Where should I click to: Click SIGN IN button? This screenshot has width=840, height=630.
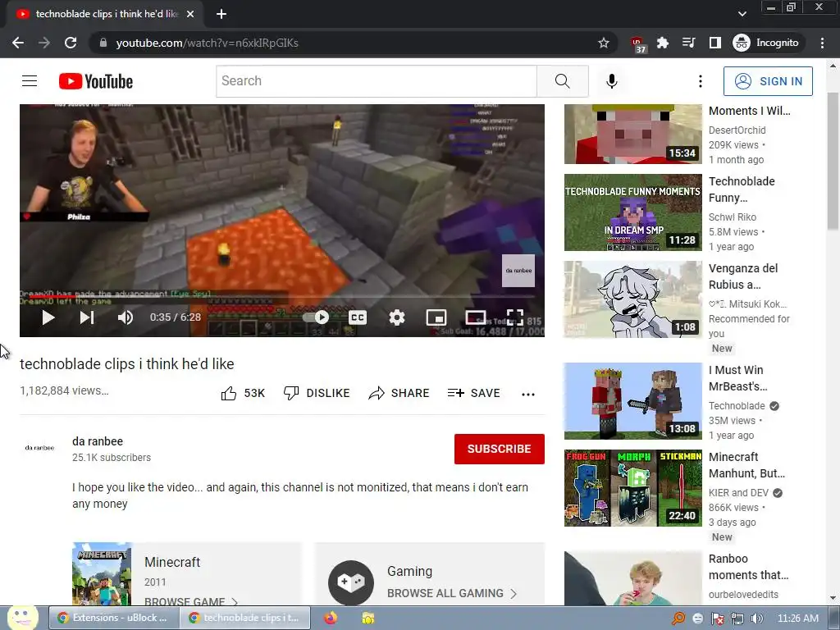(x=768, y=81)
